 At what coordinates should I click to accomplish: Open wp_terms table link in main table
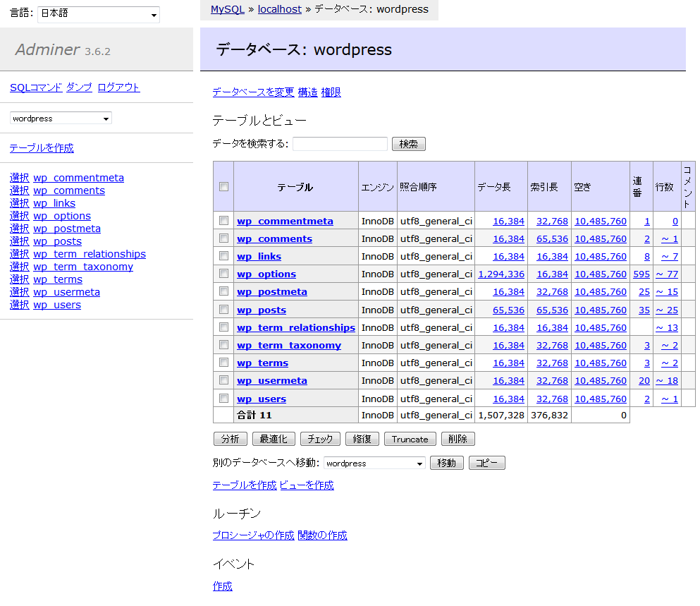click(x=262, y=363)
